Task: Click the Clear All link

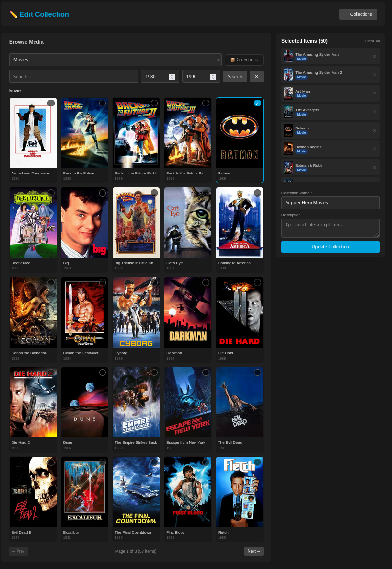Action: pos(372,41)
